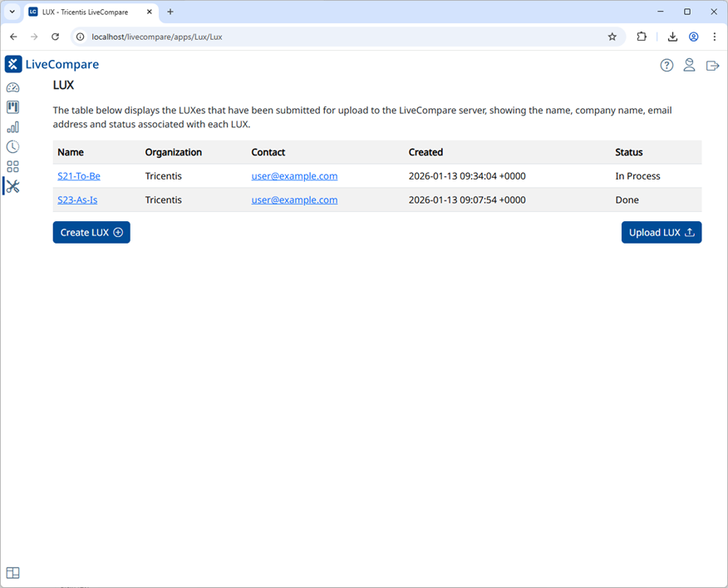Click the address bar URL field

click(x=343, y=37)
